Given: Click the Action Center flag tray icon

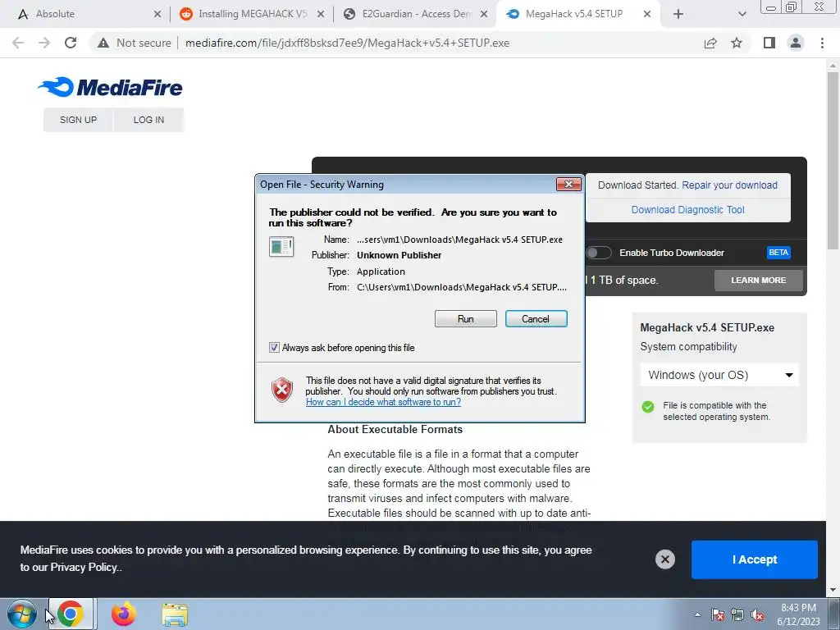Looking at the screenshot, I should (718, 614).
